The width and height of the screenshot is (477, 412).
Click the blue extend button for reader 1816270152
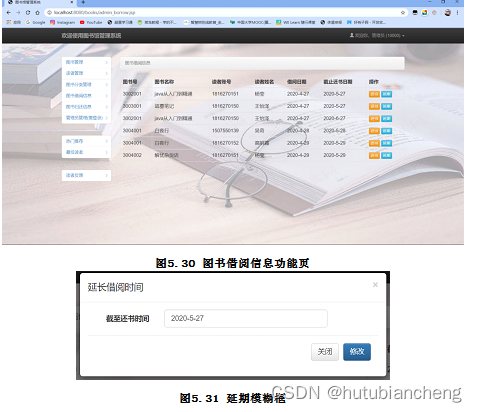(x=387, y=143)
